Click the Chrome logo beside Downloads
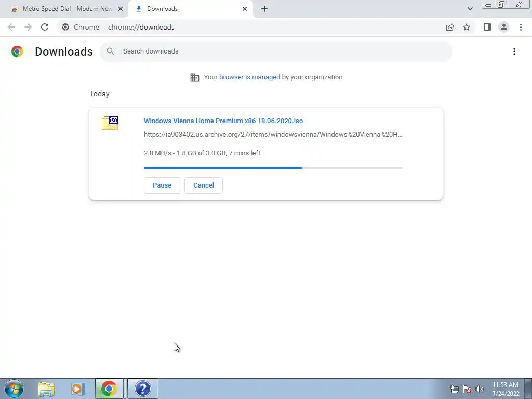 (x=17, y=51)
